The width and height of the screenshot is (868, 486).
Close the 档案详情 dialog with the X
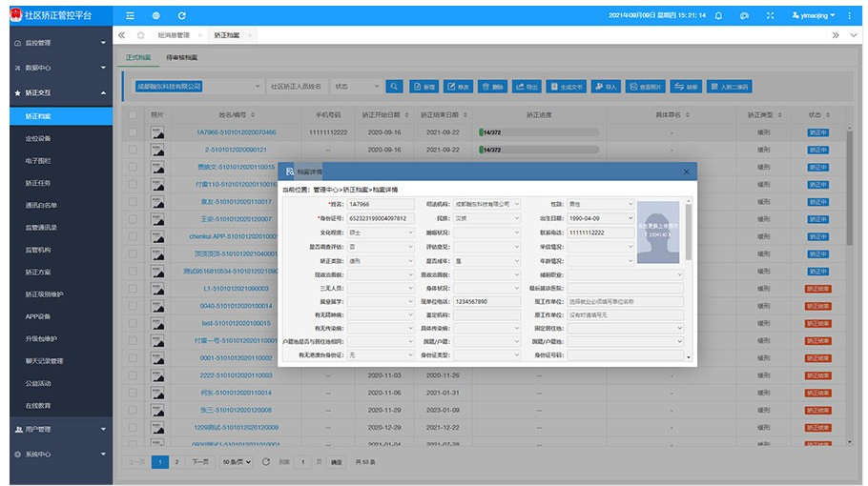click(687, 172)
